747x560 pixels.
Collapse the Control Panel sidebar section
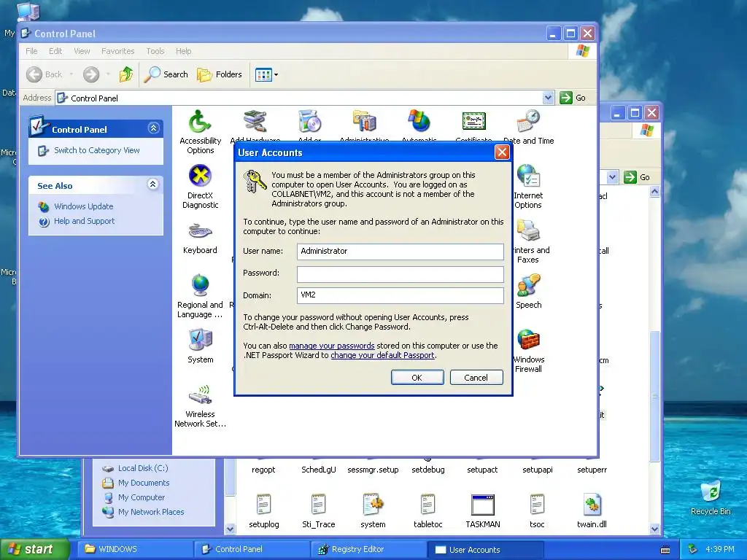(x=153, y=128)
